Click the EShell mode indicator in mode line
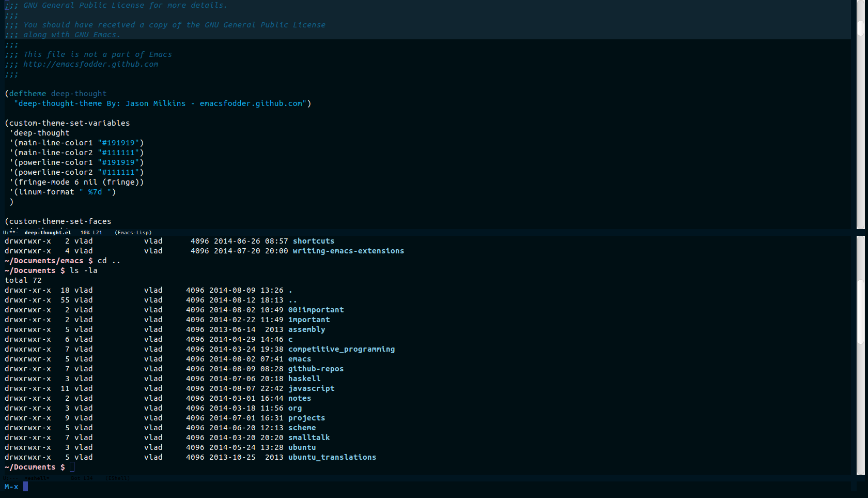Image resolution: width=868 pixels, height=498 pixels. 117,478
